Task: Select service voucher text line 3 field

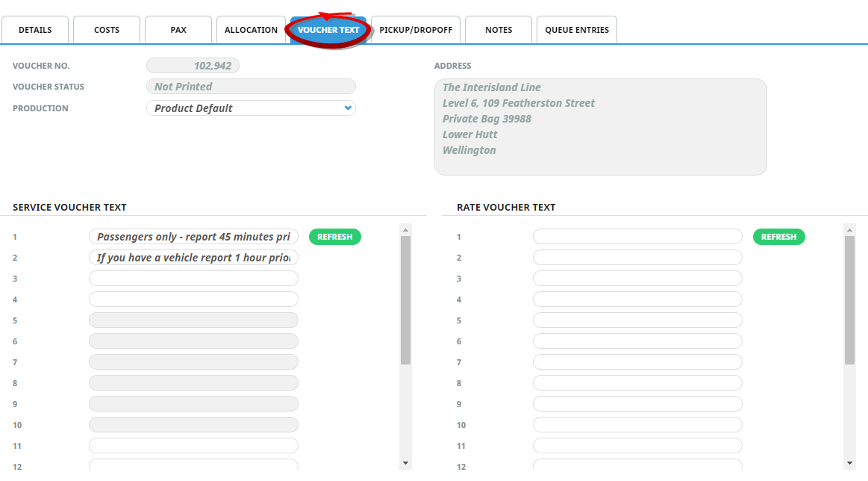Action: coord(193,279)
